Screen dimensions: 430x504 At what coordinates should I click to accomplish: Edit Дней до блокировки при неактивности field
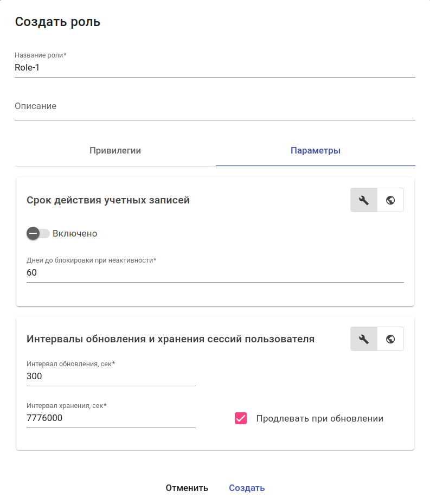pyautogui.click(x=215, y=272)
